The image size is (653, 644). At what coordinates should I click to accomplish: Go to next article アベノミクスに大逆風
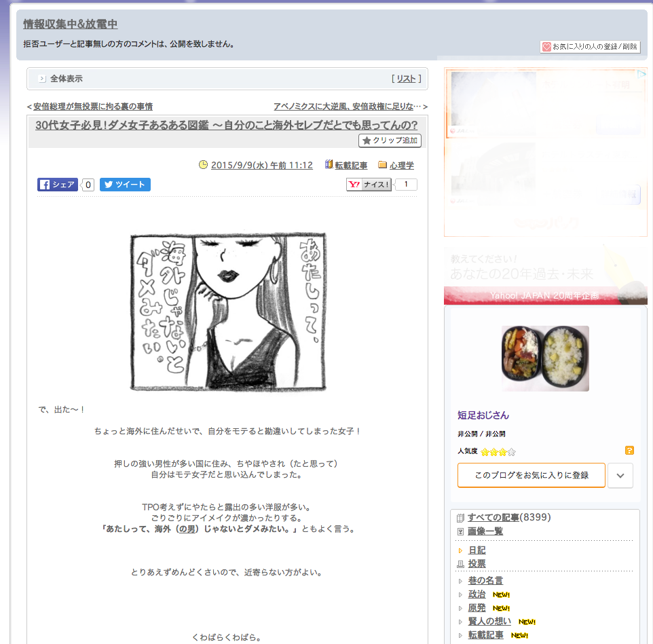(347, 107)
